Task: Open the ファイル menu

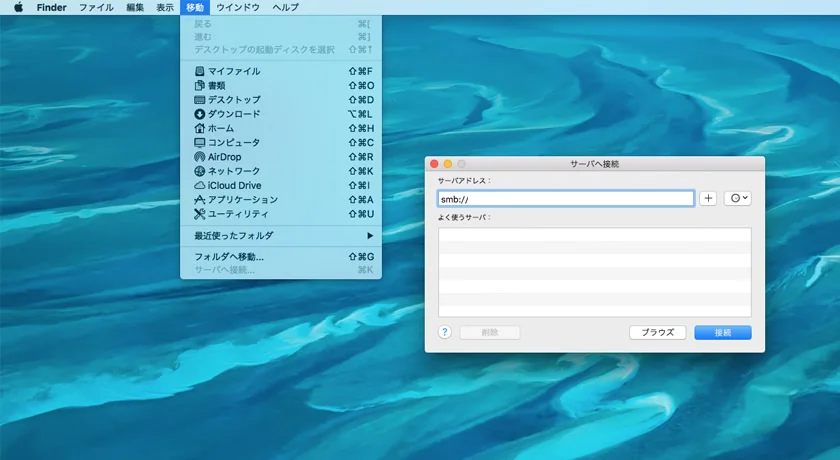Action: [x=96, y=7]
